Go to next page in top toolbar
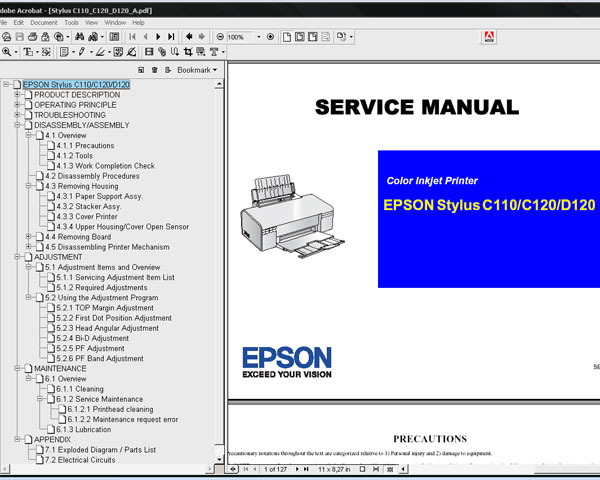This screenshot has width=600, height=480. (158, 37)
